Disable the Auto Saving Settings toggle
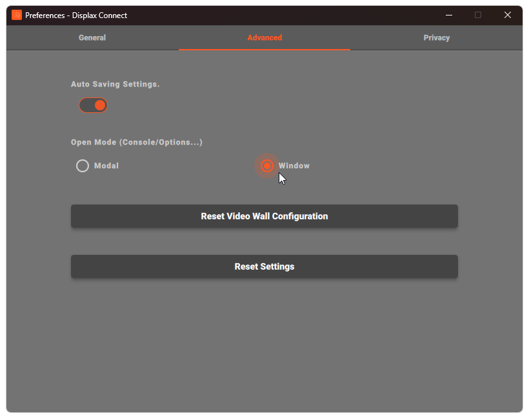Screen dimensions: 529x420 (x=93, y=105)
